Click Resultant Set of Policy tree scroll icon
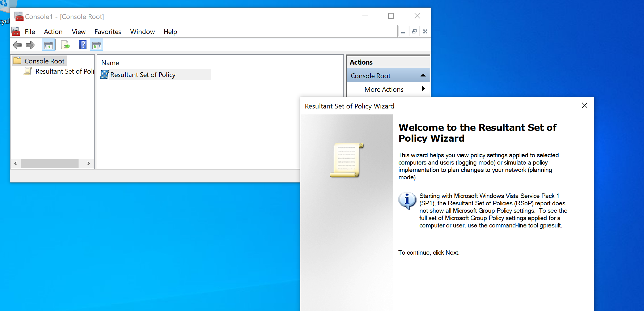644x311 pixels. coord(28,71)
